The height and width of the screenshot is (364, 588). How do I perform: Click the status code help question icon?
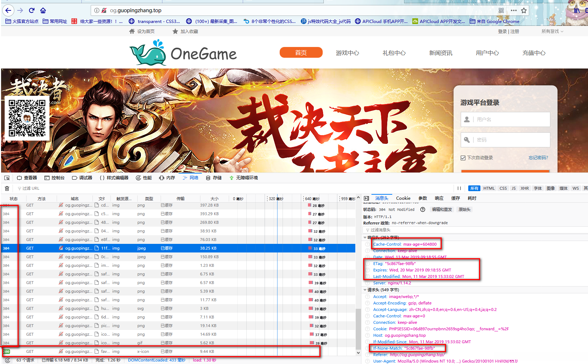click(423, 209)
